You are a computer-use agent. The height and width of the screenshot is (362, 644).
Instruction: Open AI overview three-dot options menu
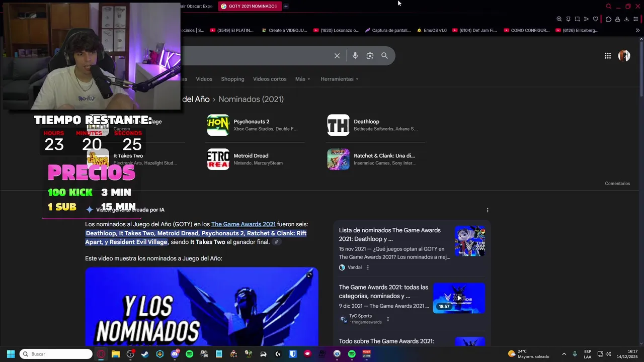coord(488,210)
